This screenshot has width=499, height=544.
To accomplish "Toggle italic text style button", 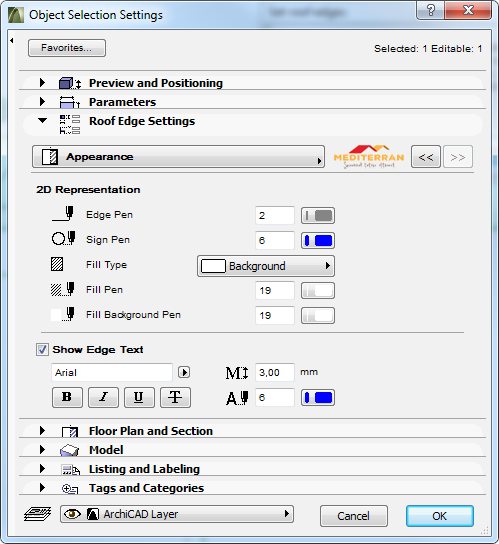I will tap(103, 397).
